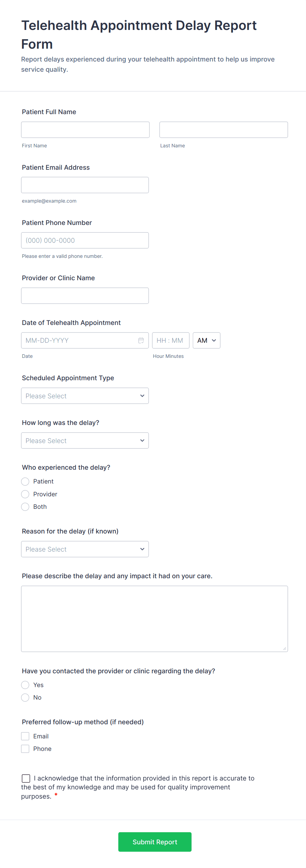Click the delay description text area
The width and height of the screenshot is (306, 868).
pyautogui.click(x=154, y=619)
